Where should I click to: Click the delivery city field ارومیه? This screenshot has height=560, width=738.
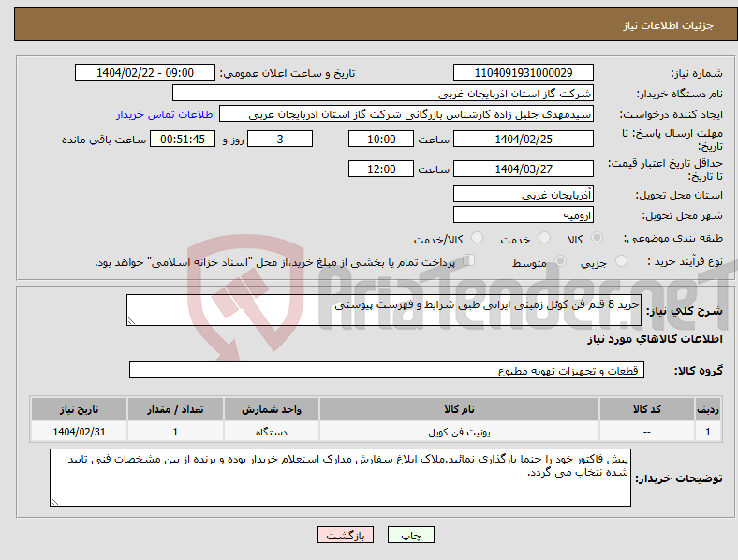[524, 214]
